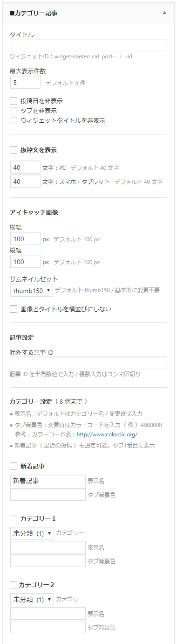Enable the カテゴリー1 checkbox
Viewport: 177px width, 644px height.
[x=14, y=518]
